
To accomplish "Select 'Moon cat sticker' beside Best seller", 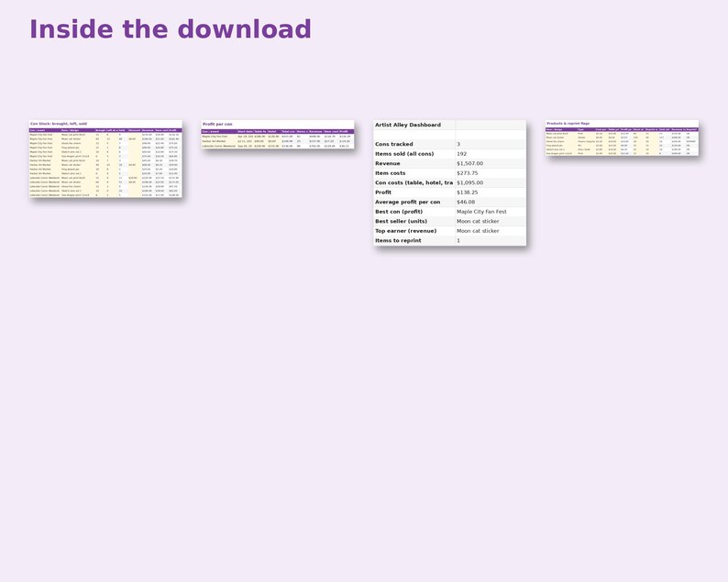I will click(478, 222).
